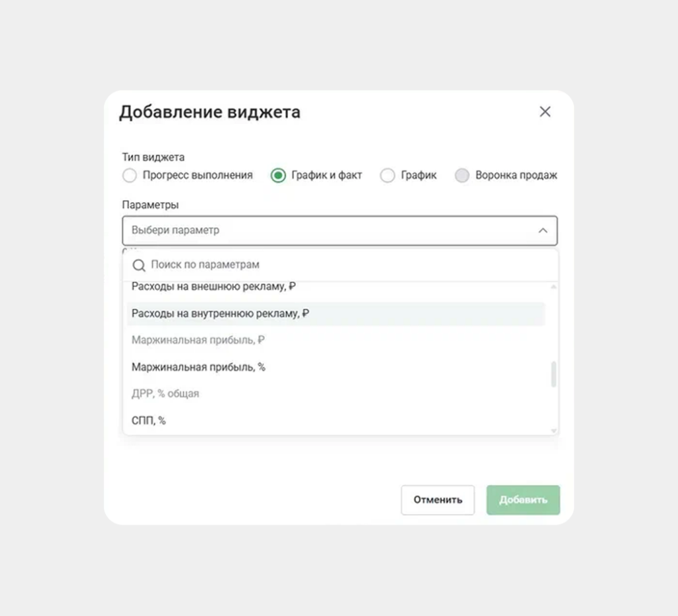
Task: Select the 'Прогресс выполнения' radio button
Action: 130,175
